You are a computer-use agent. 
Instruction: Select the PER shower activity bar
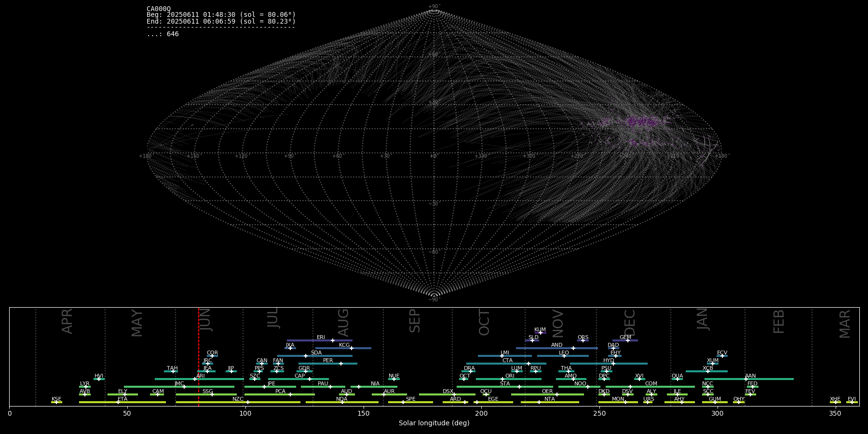point(328,364)
